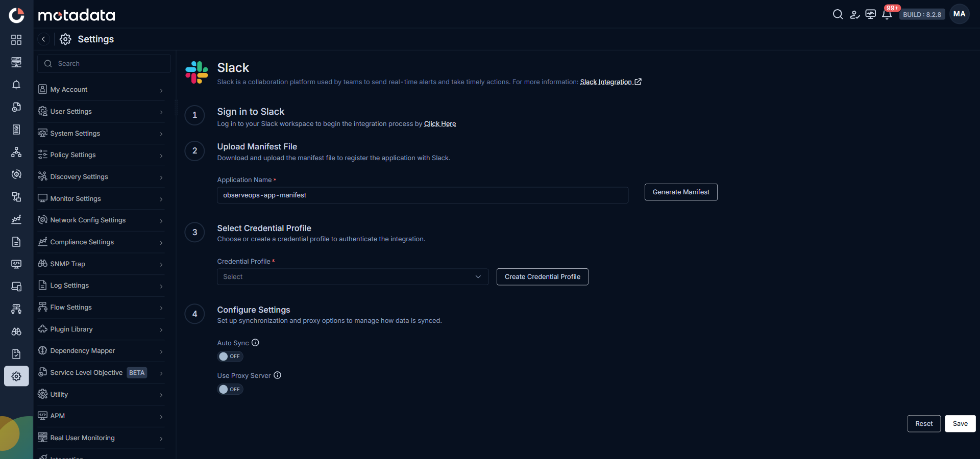
Task: Select Log Settings in the settings list
Action: (x=101, y=286)
